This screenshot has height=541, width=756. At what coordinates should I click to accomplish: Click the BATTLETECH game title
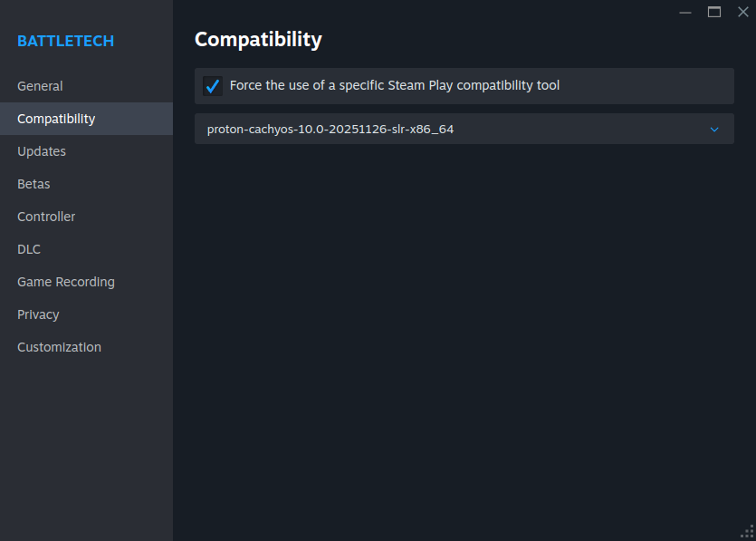[65, 41]
